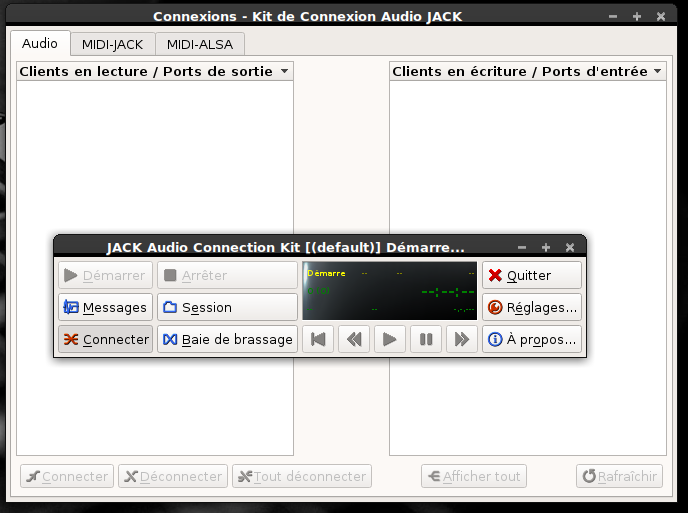
Task: Open the Session menu button
Action: (x=227, y=307)
